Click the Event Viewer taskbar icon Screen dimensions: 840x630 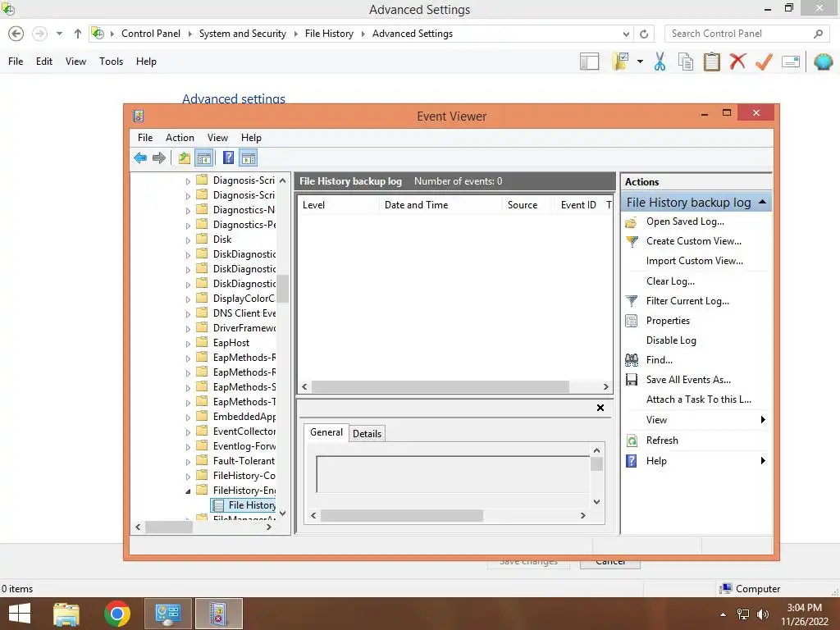click(218, 614)
